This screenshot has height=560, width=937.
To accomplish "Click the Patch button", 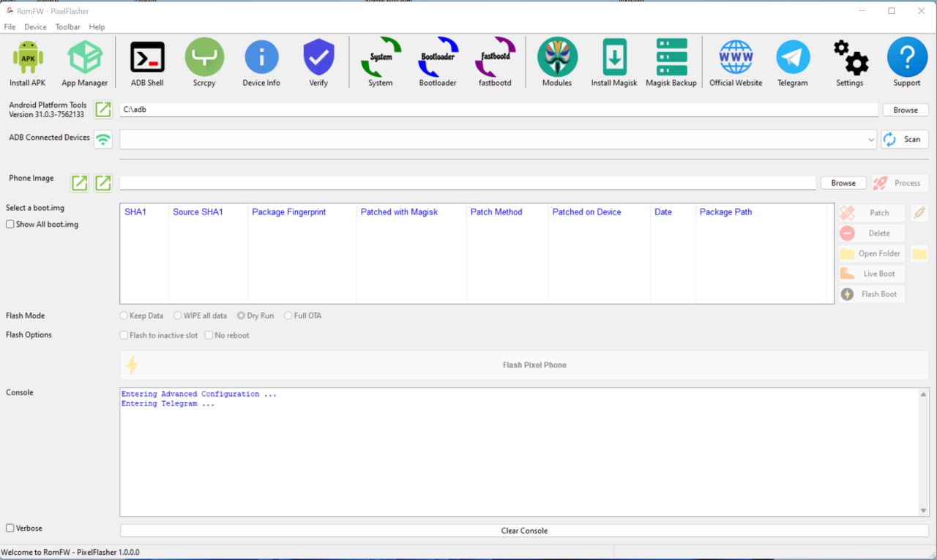I will coord(872,213).
